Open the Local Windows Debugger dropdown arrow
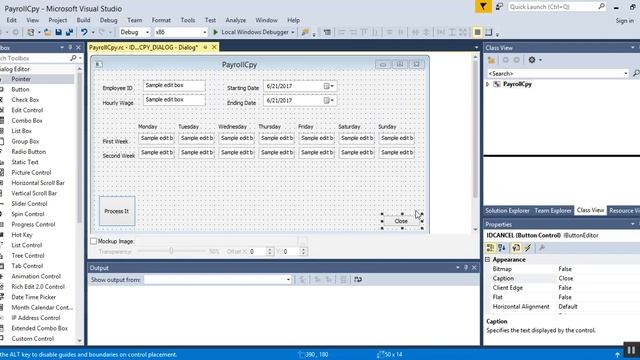This screenshot has width=640, height=360. [293, 32]
